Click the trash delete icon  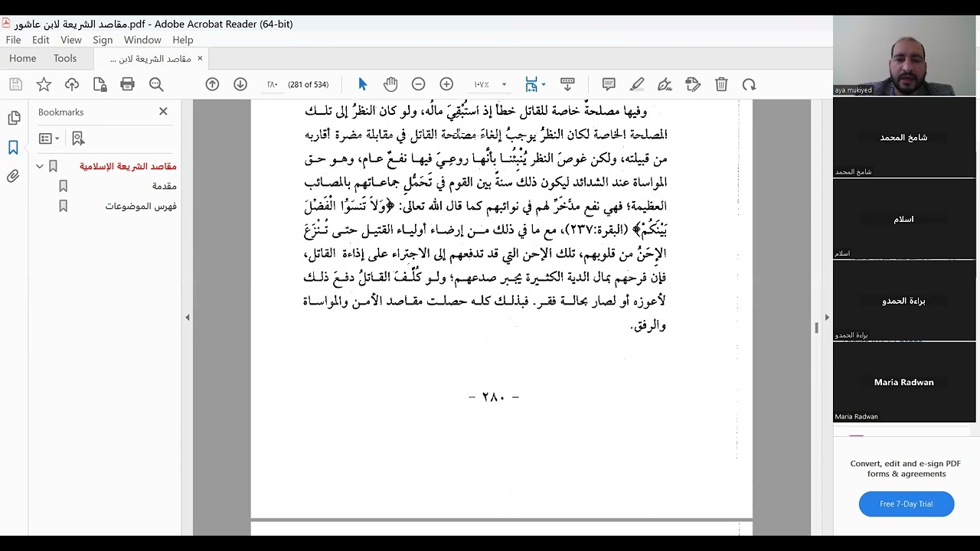(x=721, y=84)
